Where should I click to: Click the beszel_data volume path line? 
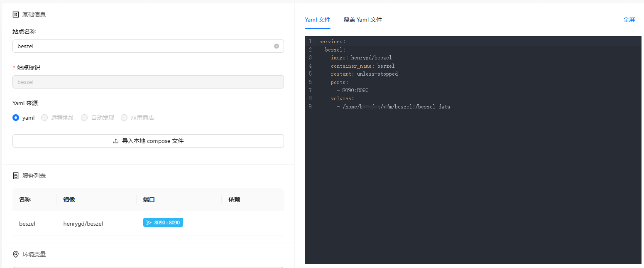coord(393,107)
